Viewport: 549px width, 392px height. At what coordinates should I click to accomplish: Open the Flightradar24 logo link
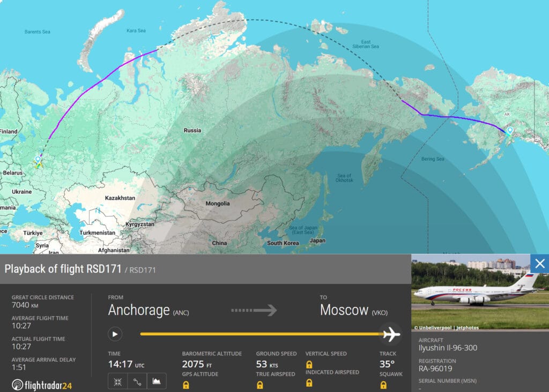[42, 385]
